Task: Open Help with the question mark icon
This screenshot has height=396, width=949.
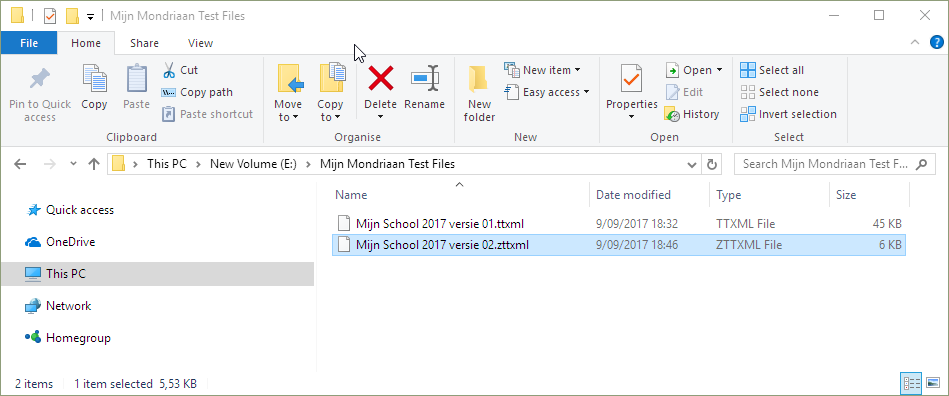Action: [936, 42]
